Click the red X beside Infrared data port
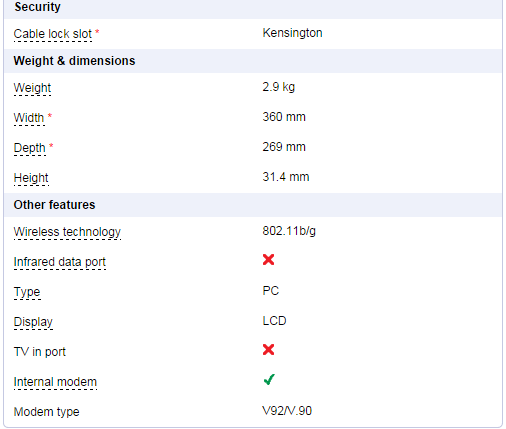This screenshot has height=429, width=506. 268,259
